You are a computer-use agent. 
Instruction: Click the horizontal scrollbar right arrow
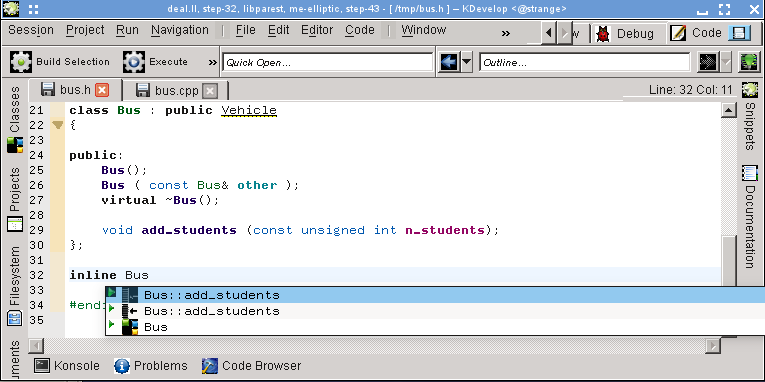point(713,346)
